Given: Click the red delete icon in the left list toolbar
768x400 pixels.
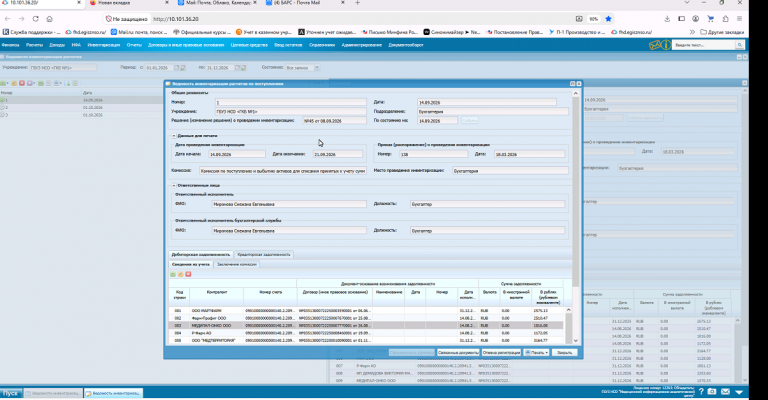Looking at the screenshot, I should [x=22, y=83].
